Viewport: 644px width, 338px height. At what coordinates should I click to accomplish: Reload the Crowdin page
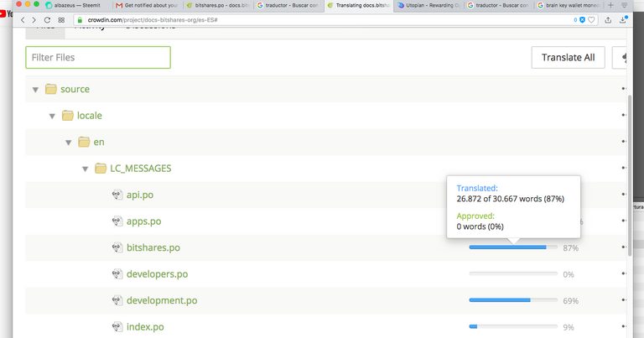(47, 20)
